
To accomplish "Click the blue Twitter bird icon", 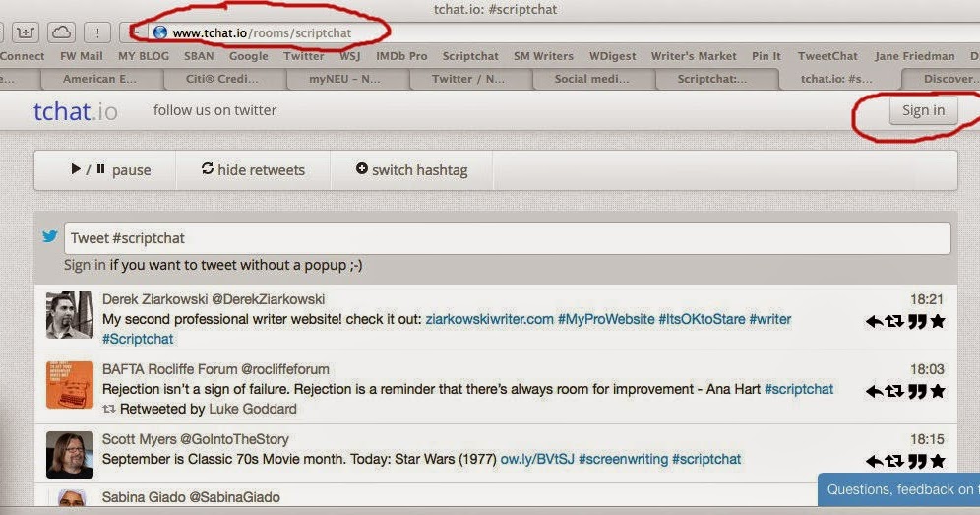I will point(50,236).
